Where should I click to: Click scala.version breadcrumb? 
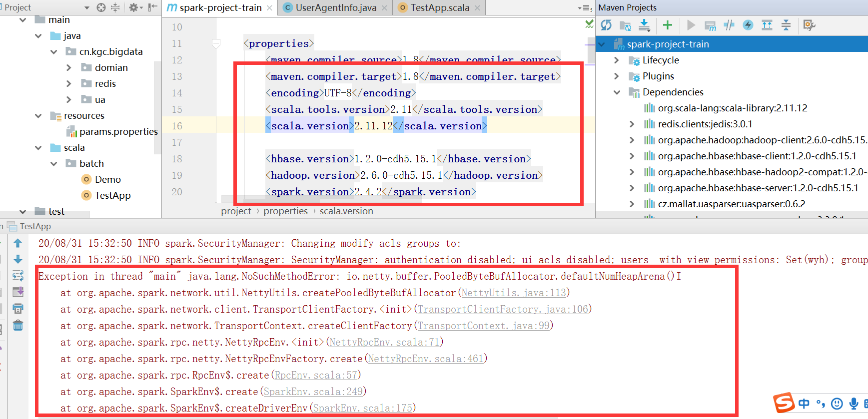346,211
